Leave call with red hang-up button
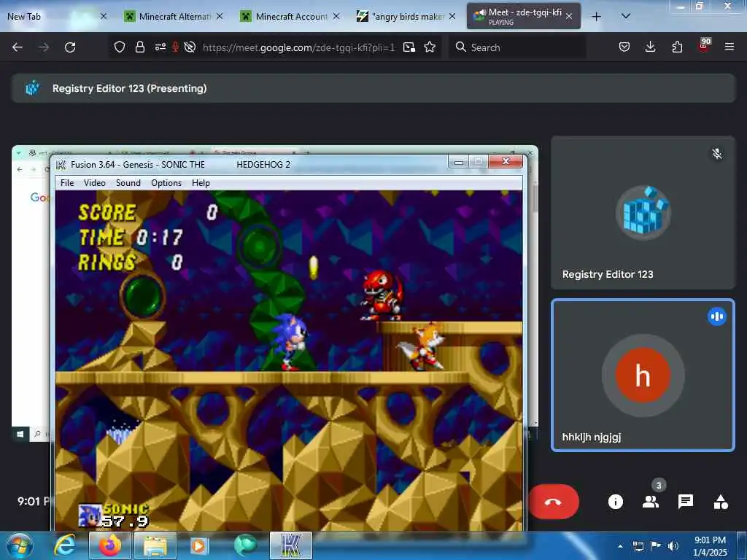Viewport: 747px width, 560px height. tap(553, 502)
